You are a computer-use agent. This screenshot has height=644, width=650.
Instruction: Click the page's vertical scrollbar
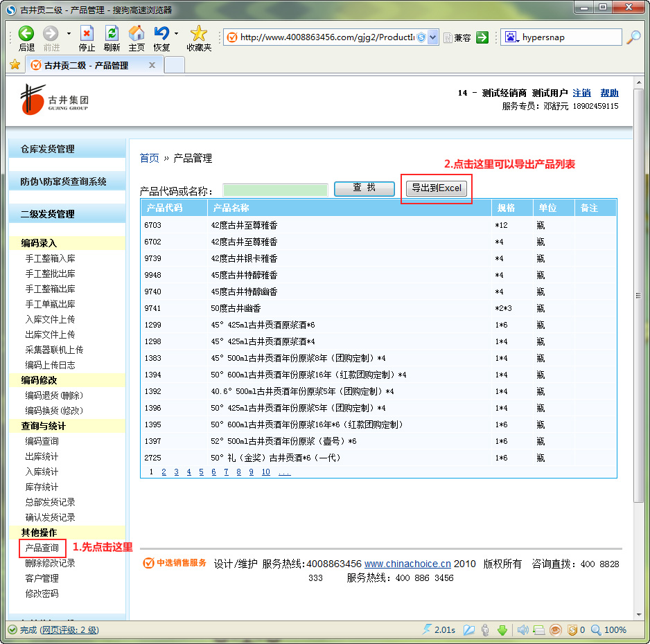pos(638,295)
